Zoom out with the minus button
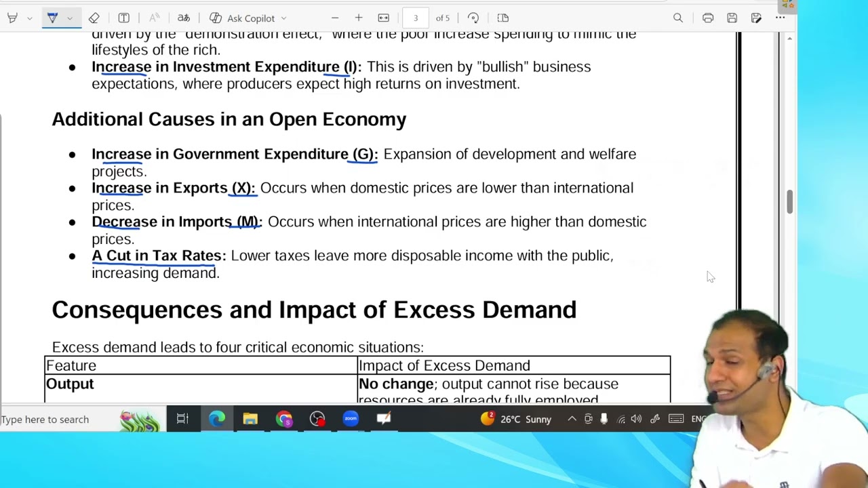The height and width of the screenshot is (488, 868). click(335, 18)
